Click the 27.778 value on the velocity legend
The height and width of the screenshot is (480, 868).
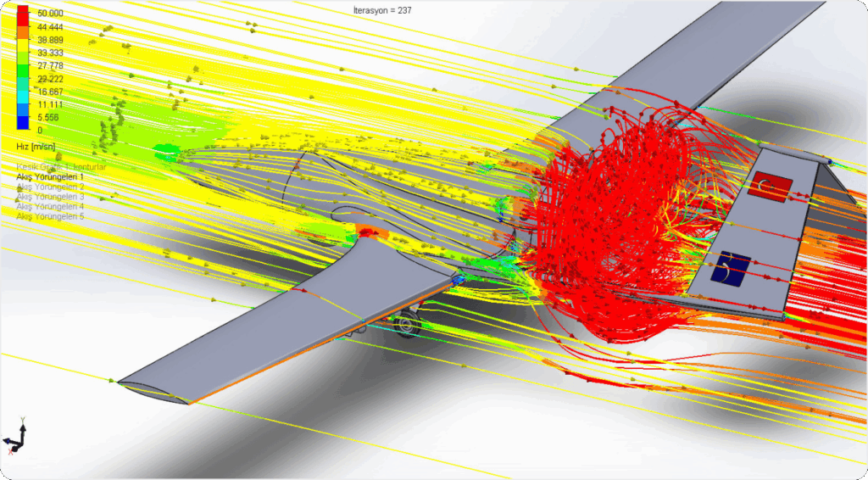pyautogui.click(x=51, y=65)
